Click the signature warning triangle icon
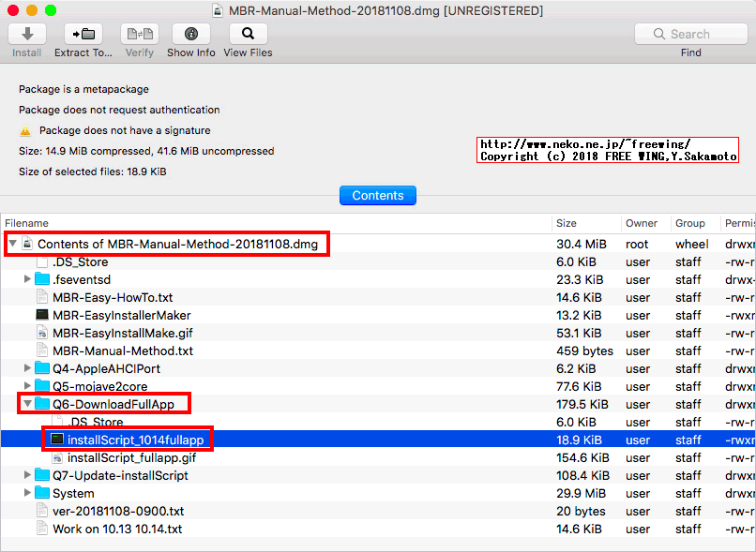The height and width of the screenshot is (552, 756). pyautogui.click(x=25, y=130)
